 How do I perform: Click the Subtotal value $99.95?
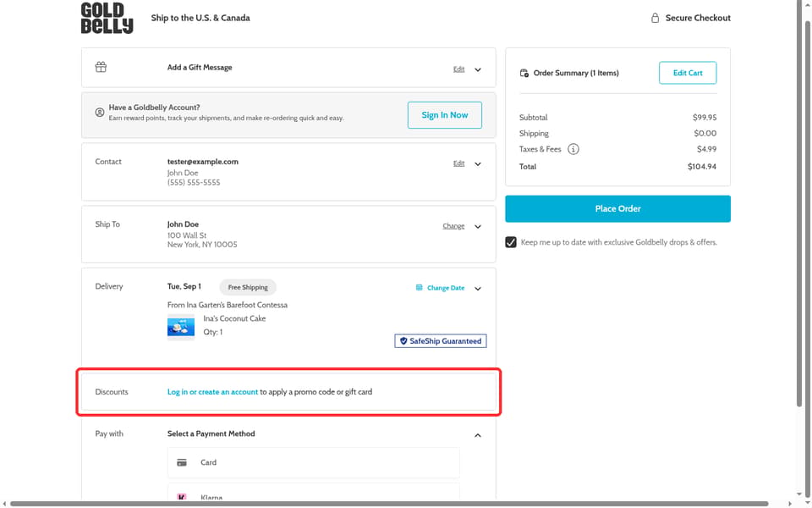click(x=705, y=118)
